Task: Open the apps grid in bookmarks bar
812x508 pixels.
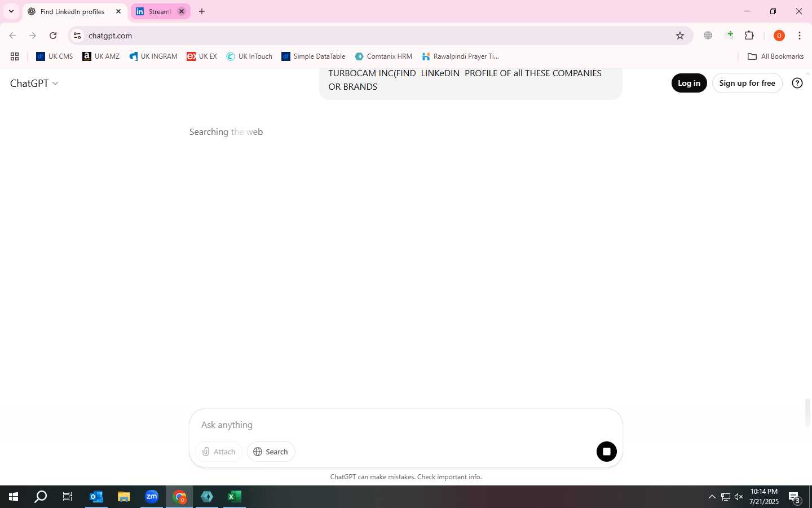Action: point(15,56)
